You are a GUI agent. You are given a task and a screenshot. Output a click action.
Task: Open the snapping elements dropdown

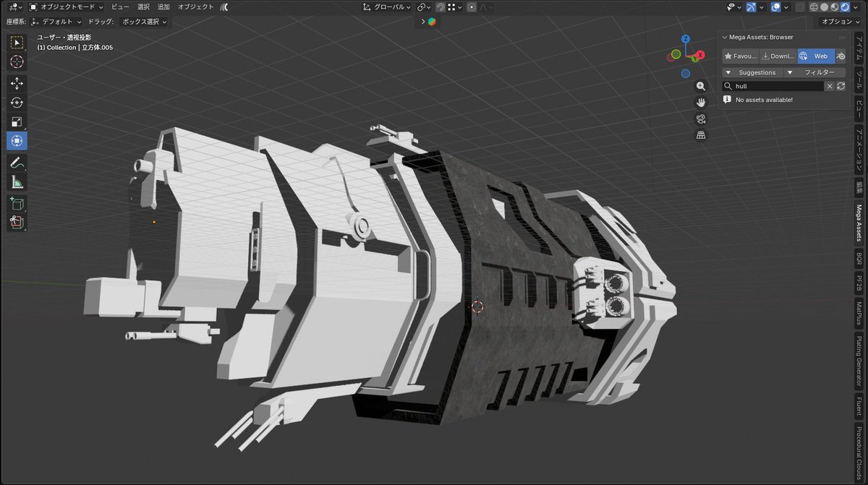[453, 7]
